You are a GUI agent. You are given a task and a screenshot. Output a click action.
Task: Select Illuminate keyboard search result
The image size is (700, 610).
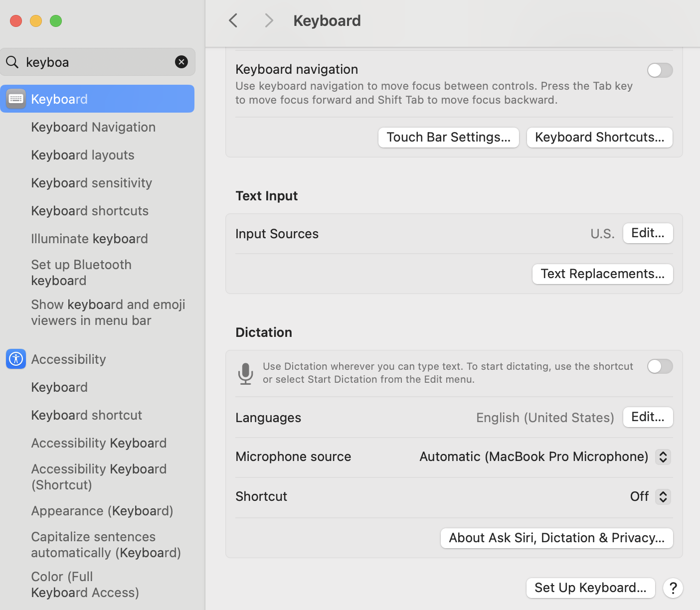[89, 239]
